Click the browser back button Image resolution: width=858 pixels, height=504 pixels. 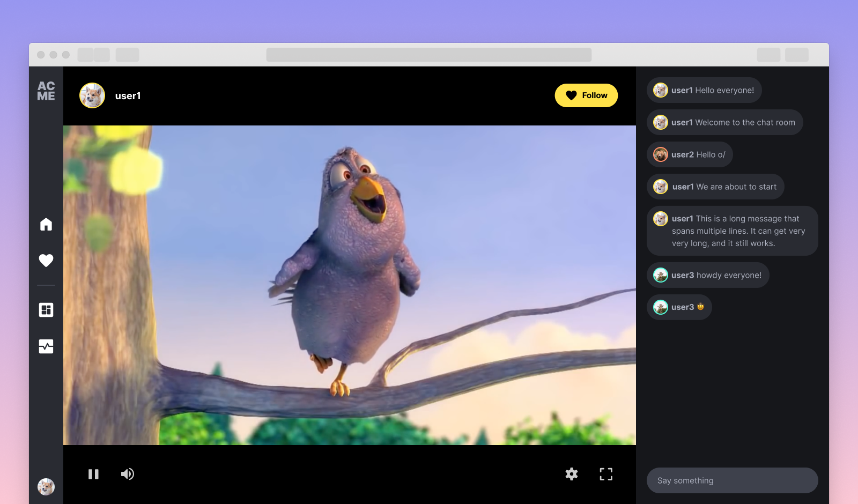click(86, 55)
